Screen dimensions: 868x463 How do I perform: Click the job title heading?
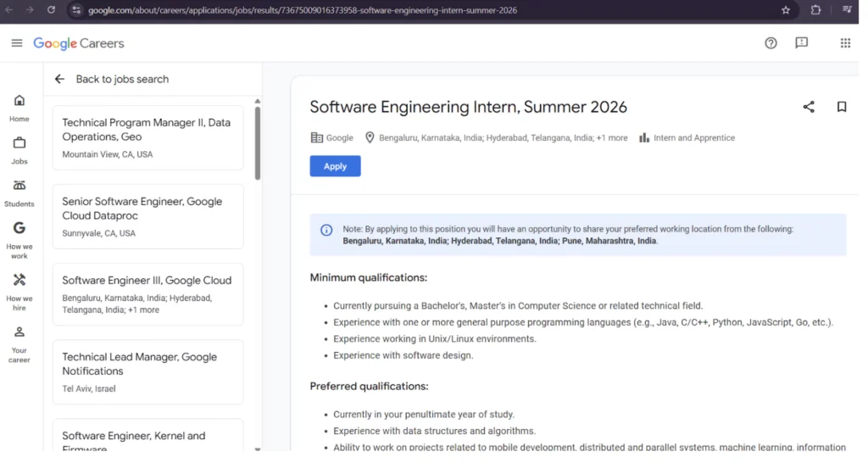pos(468,107)
